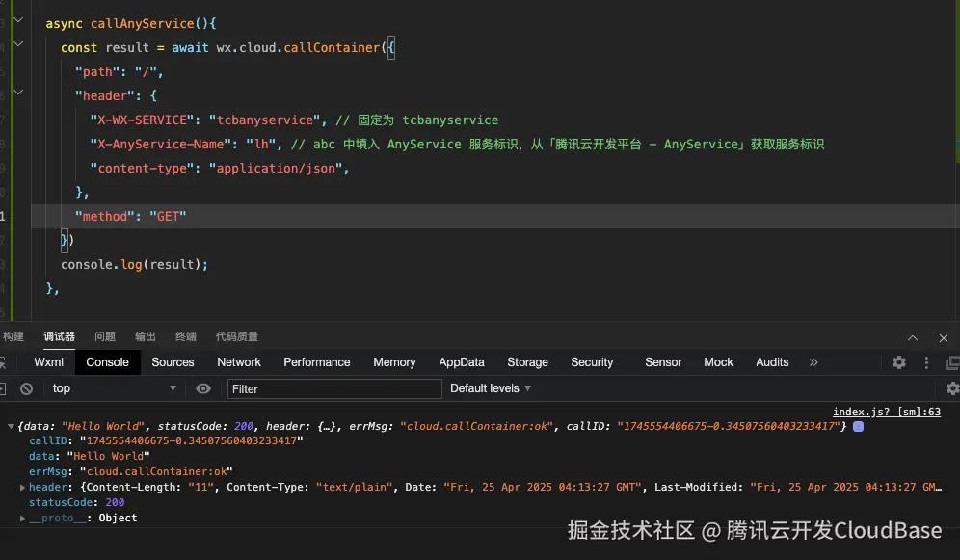This screenshot has width=960, height=560.
Task: Click callContainer in the code
Action: [332, 48]
